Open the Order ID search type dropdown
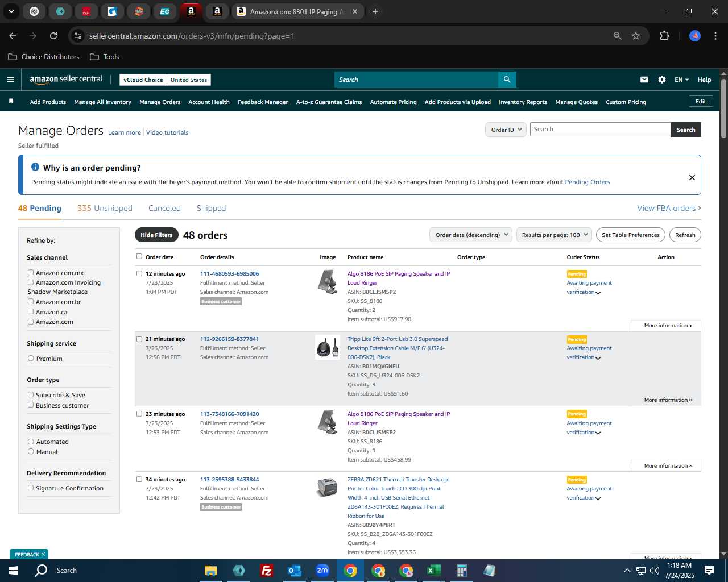Screen dimensions: 728x582 click(x=506, y=130)
